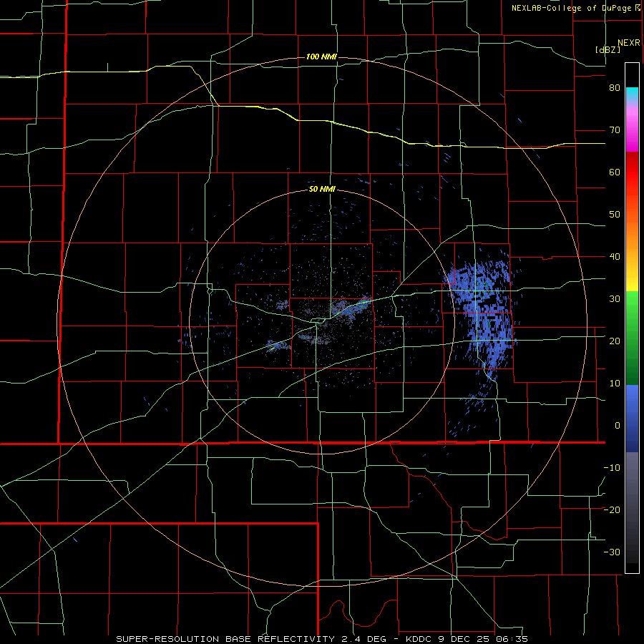The image size is (644, 644).
Task: Click the 30 dBZ scale value
Action: [x=615, y=298]
